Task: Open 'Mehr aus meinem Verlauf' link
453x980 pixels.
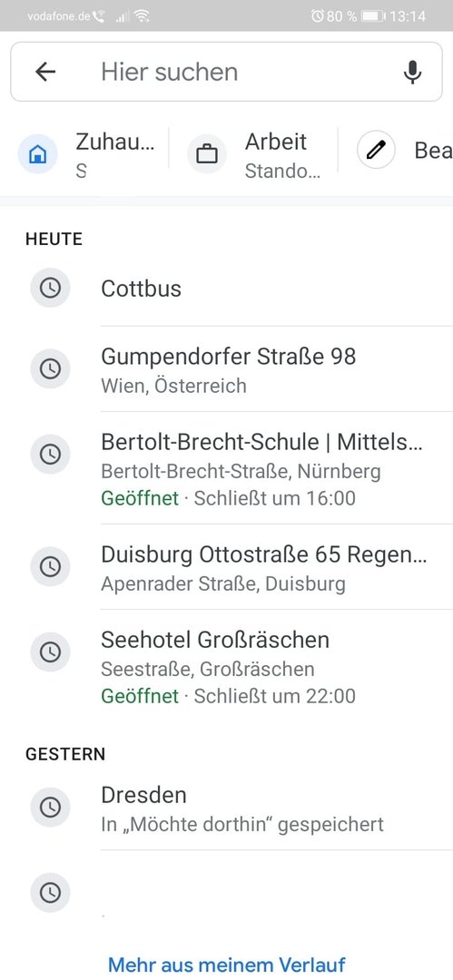Action: point(227,965)
